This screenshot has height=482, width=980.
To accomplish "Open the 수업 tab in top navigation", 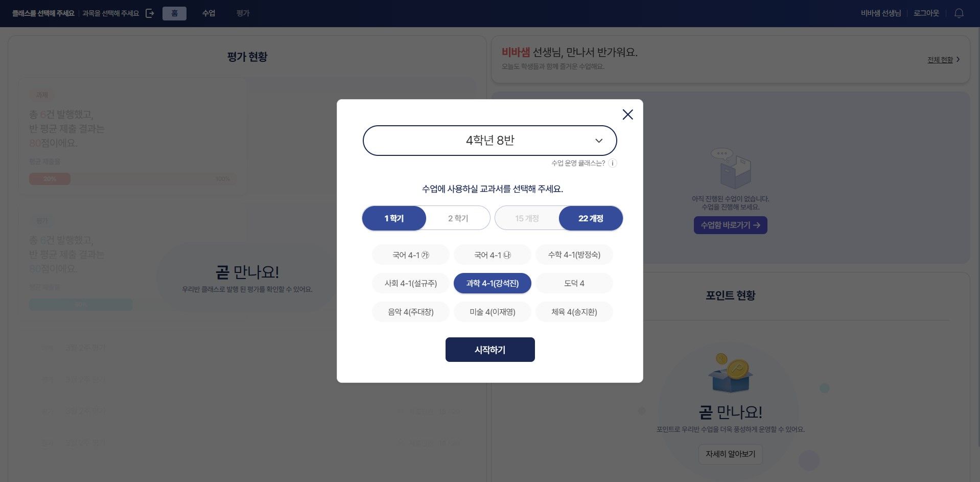I will (208, 13).
